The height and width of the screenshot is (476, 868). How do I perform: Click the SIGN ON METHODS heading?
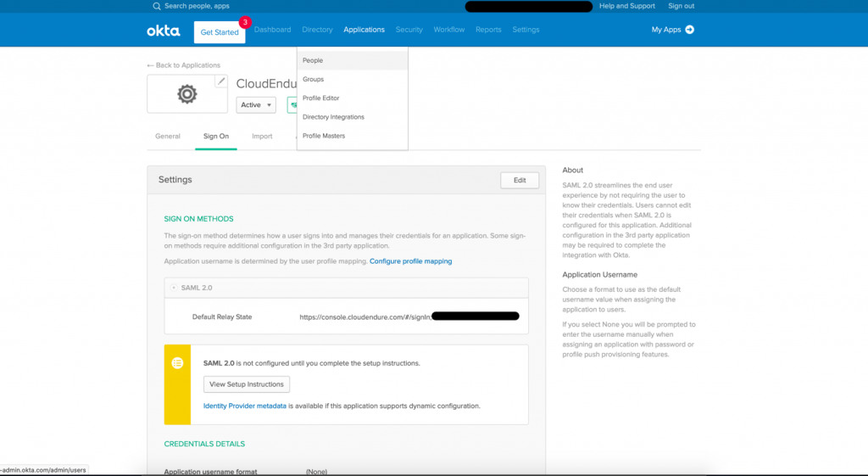tap(198, 219)
